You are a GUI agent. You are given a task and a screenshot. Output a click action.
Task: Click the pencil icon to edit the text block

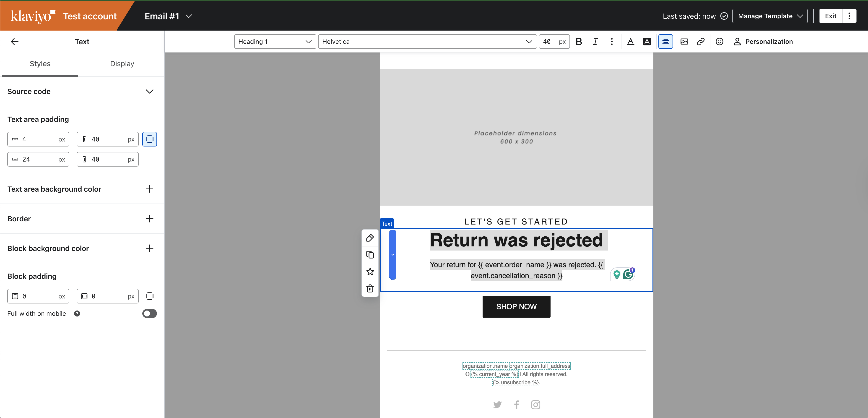click(370, 238)
